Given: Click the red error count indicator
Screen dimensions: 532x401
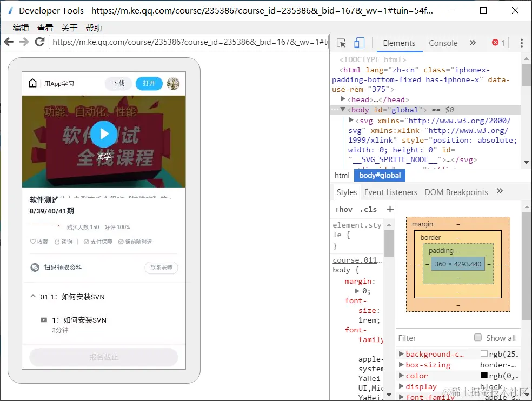Looking at the screenshot, I should click(498, 43).
